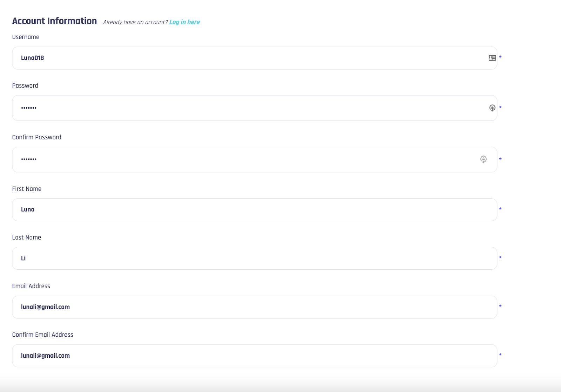Viewport: 561px width, 392px height.
Task: Focus the Username field containing LunaD18
Action: [255, 58]
